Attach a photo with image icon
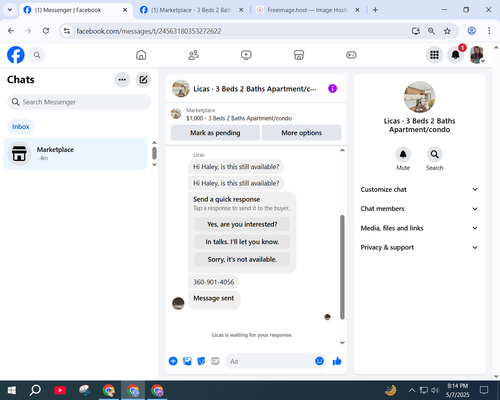Viewport: 500px width, 400px height. (x=187, y=361)
